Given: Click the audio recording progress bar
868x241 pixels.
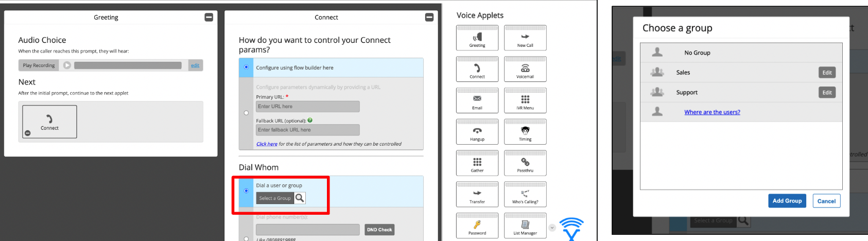Looking at the screenshot, I should pyautogui.click(x=128, y=65).
